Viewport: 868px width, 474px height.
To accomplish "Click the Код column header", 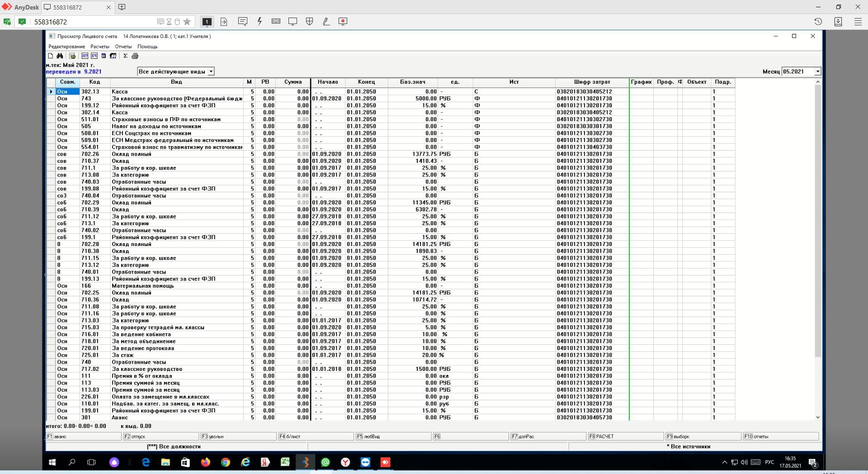I will (x=95, y=82).
